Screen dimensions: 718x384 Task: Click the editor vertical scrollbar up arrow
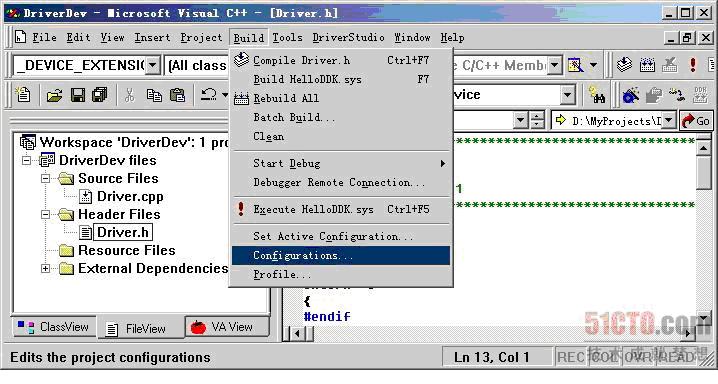pyautogui.click(x=703, y=147)
